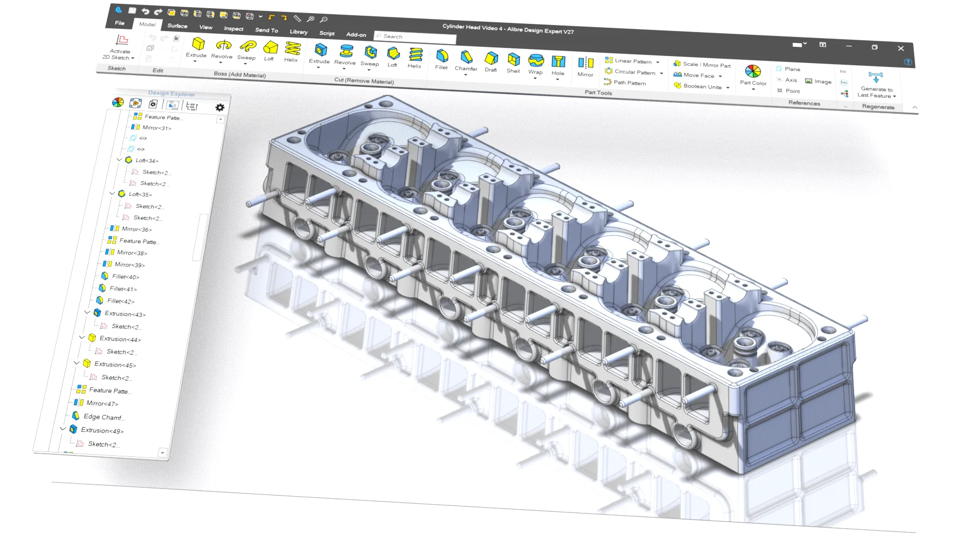Select the Extrude boss tool

[x=198, y=48]
